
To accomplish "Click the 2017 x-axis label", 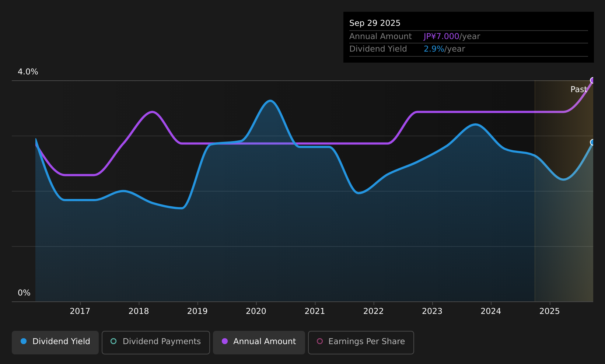I will point(80,311).
